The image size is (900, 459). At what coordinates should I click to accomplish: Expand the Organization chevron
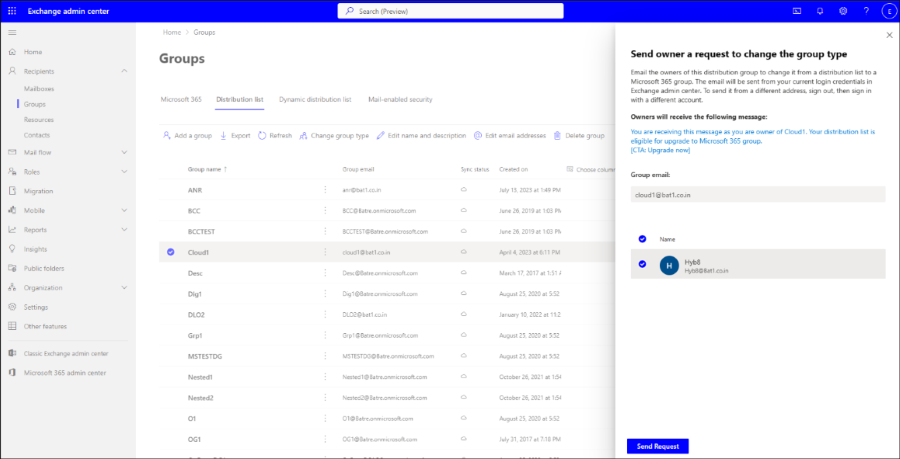125,288
